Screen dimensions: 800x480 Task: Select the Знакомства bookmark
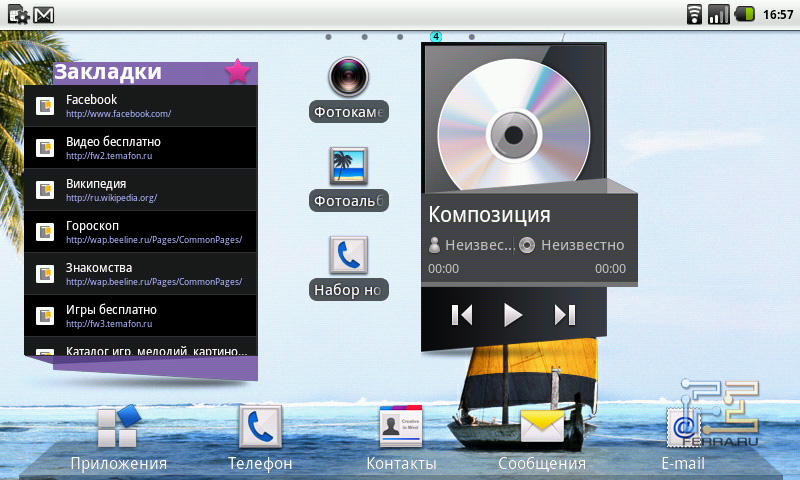point(140,274)
